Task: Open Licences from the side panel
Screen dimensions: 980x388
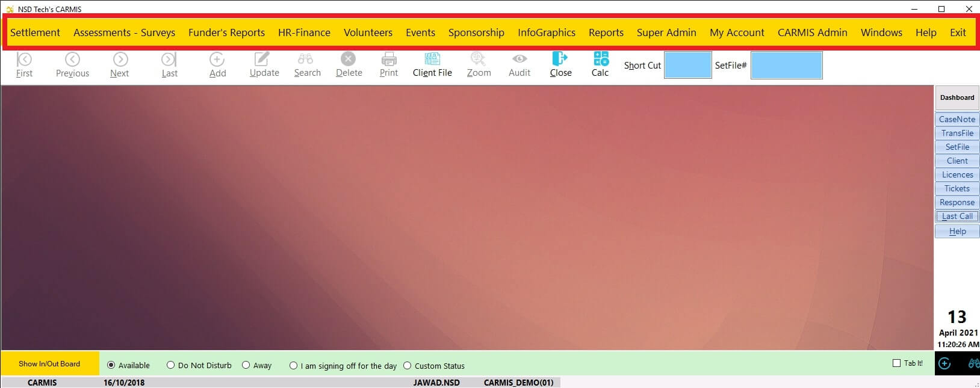Action: point(957,174)
